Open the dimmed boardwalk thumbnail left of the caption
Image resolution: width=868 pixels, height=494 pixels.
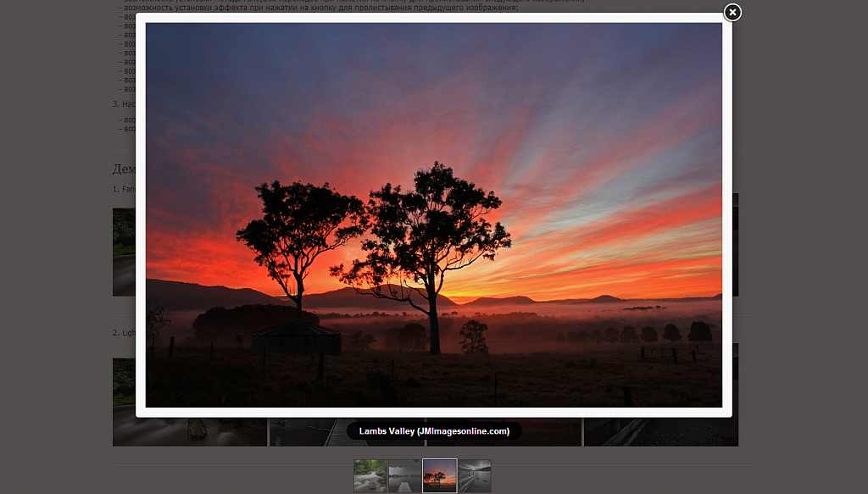[x=308, y=432]
